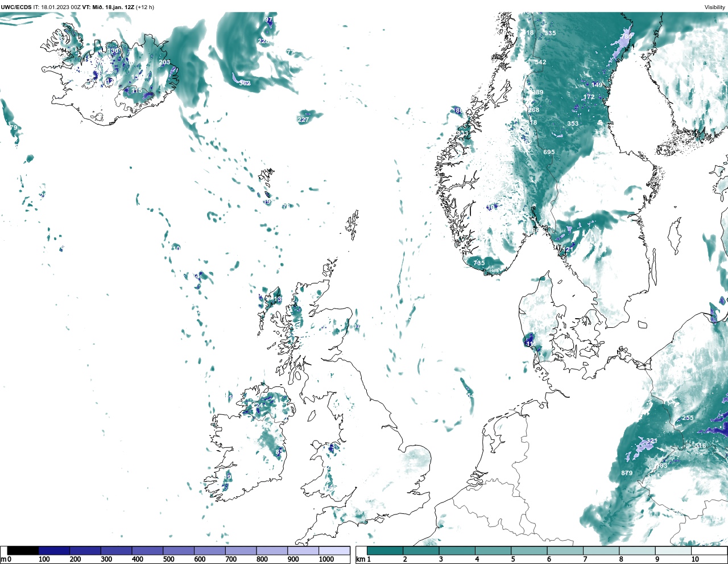
Task: Click the 735 value in southern Norway
Action: [479, 263]
